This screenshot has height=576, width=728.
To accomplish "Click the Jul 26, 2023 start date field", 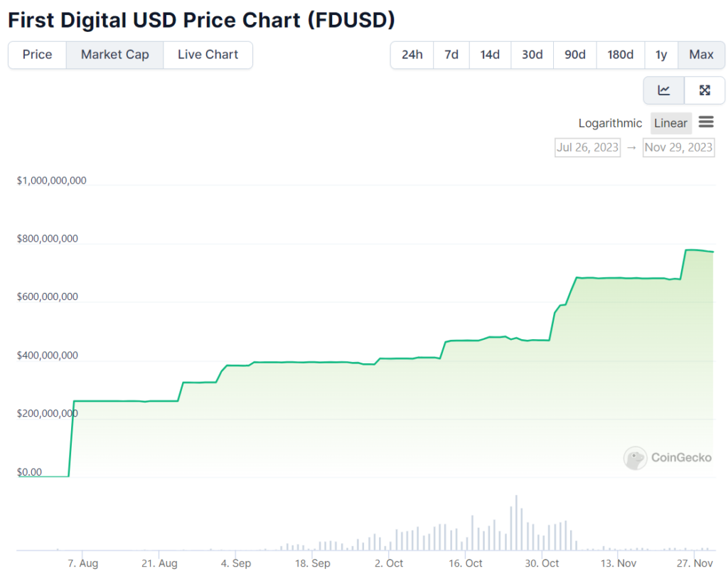I will coord(587,147).
